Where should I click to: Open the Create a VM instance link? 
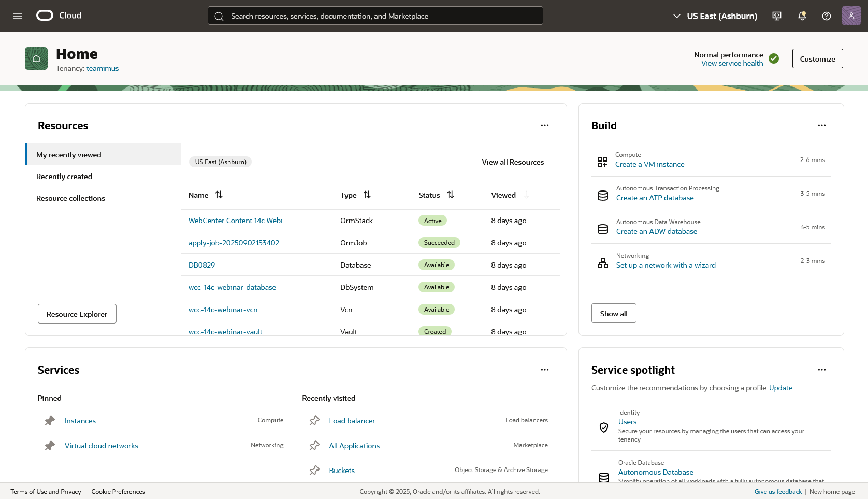click(x=649, y=164)
